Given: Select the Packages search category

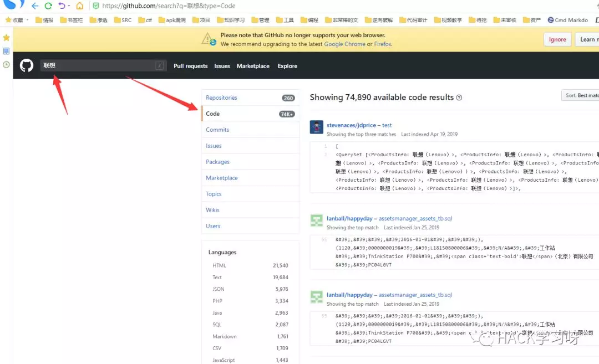Looking at the screenshot, I should click(250, 162).
